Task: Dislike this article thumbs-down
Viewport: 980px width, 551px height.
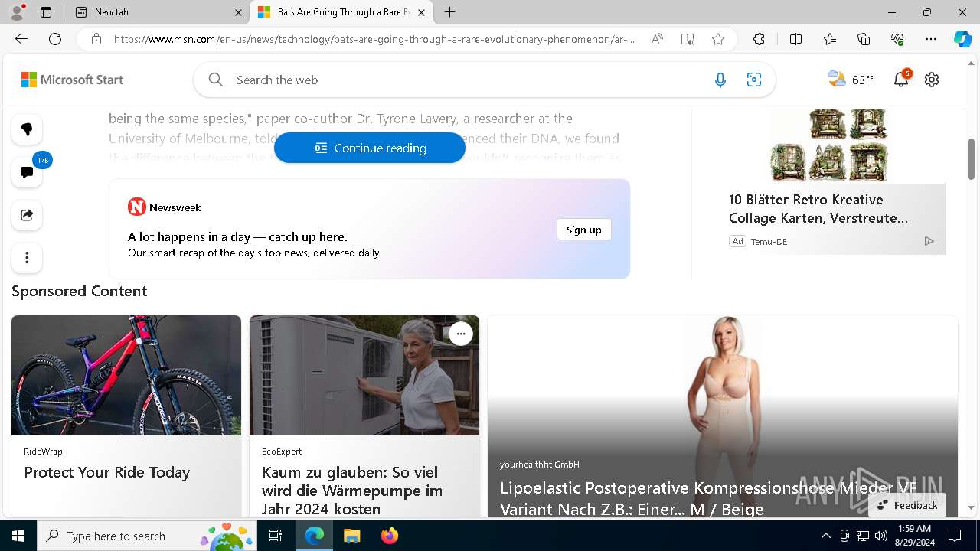Action: pos(27,129)
